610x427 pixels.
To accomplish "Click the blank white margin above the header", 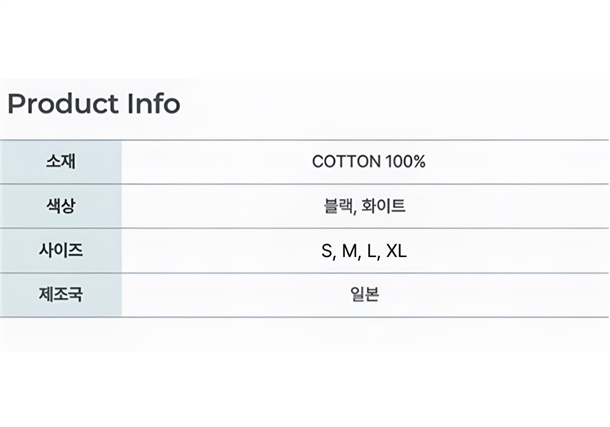I will (x=305, y=39).
